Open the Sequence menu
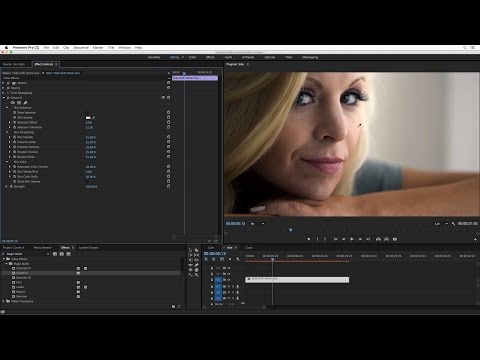The image size is (480, 360). (81, 48)
